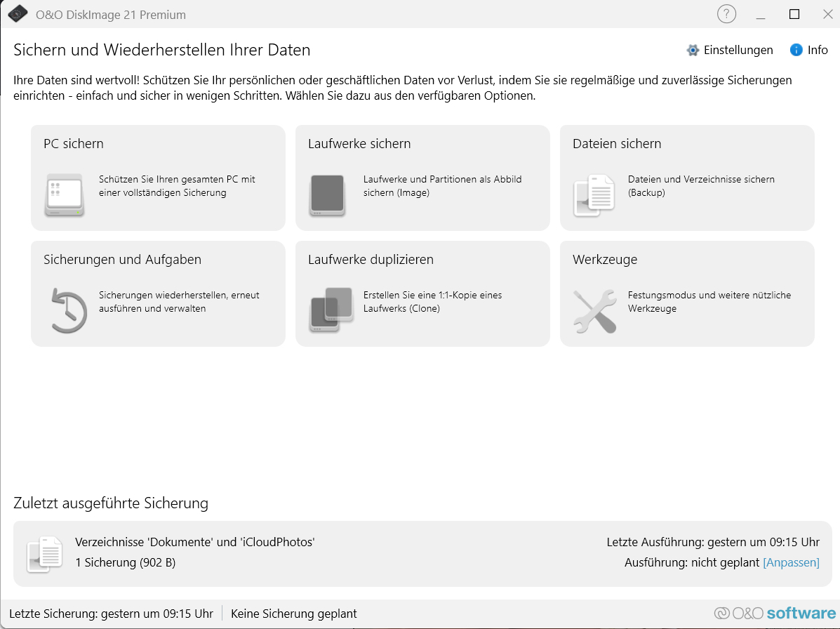Open the Laufwerke sichern tile
The width and height of the screenshot is (840, 629).
422,178
